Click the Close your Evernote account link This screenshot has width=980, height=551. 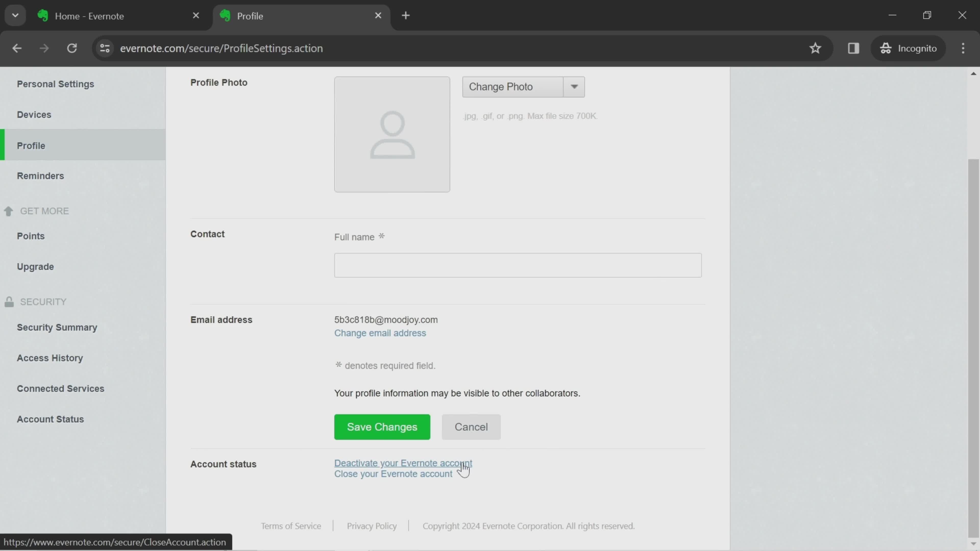[x=393, y=474]
